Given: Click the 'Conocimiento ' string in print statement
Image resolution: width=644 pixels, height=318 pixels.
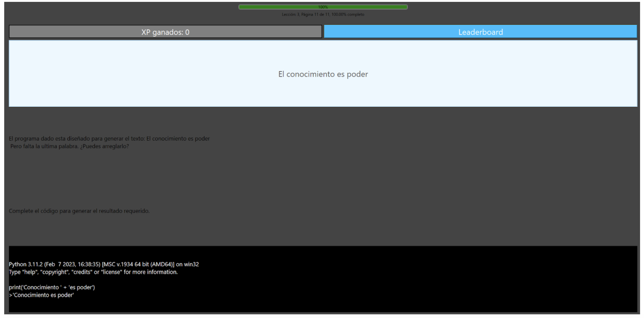Looking at the screenshot, I should coord(41,287).
